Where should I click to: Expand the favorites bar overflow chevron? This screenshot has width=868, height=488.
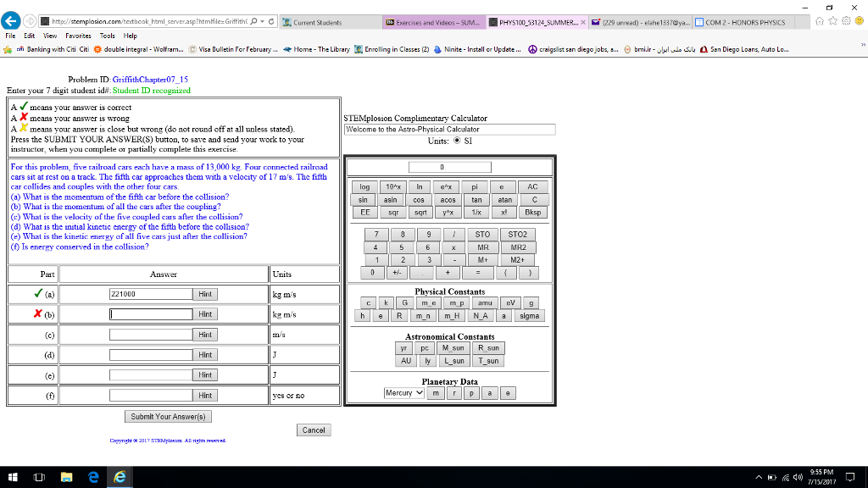point(863,45)
